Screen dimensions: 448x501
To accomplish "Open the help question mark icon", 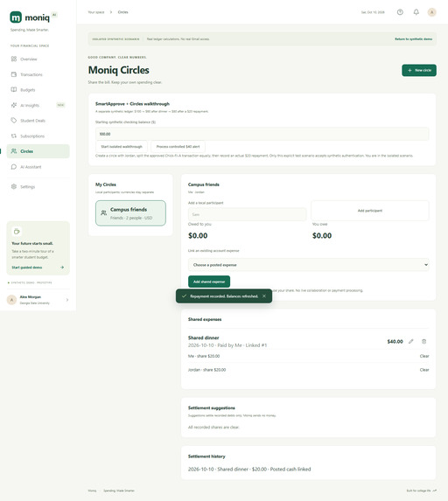I will tap(400, 12).
